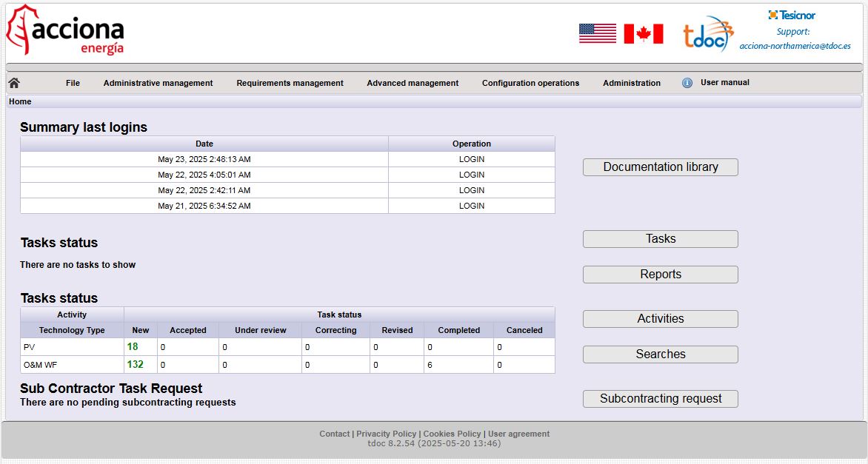Click the Revised column header
This screenshot has width=868, height=464.
point(397,330)
